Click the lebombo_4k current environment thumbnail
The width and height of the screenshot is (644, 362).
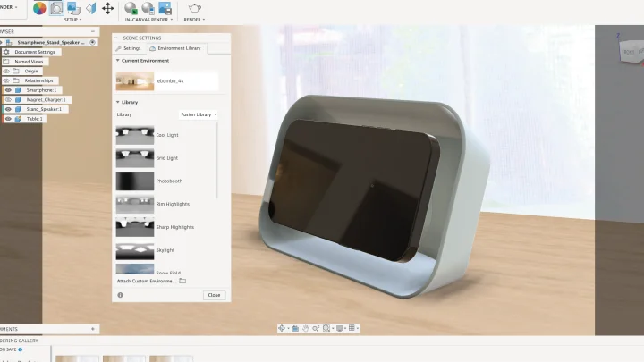pos(135,81)
